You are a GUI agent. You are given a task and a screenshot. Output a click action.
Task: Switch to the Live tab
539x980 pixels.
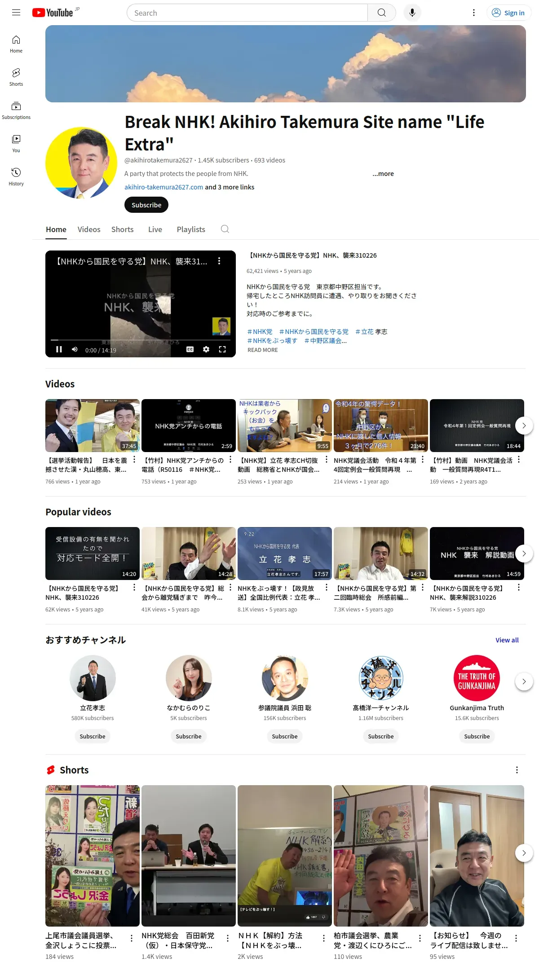(x=155, y=229)
